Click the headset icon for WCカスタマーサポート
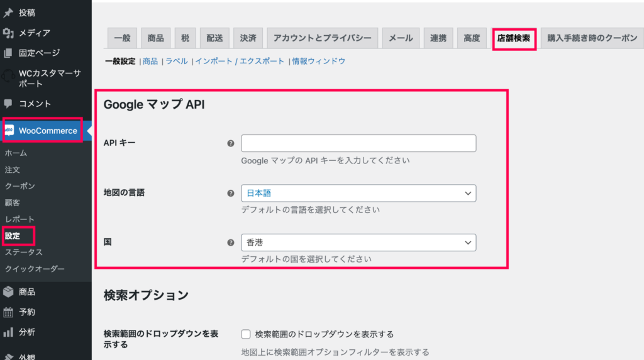The height and width of the screenshot is (360, 644). (x=8, y=76)
